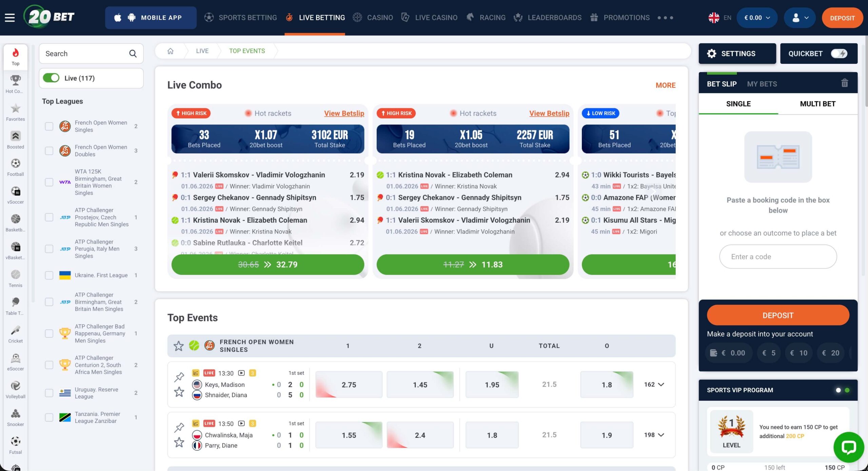Image resolution: width=868 pixels, height=471 pixels.
Task: Open the Live Casino section
Action: click(429, 18)
